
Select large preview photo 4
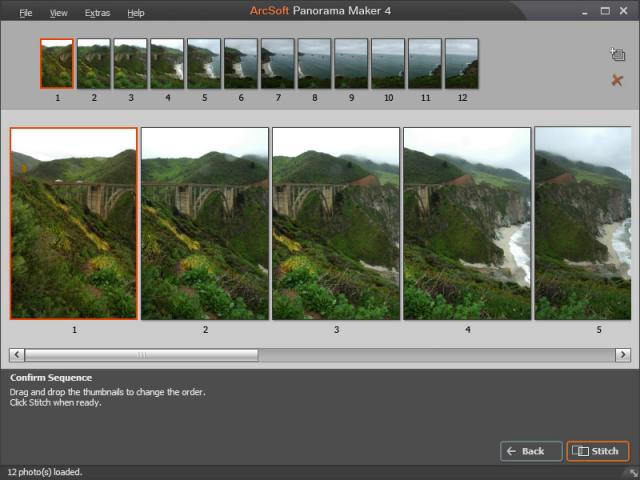click(467, 223)
